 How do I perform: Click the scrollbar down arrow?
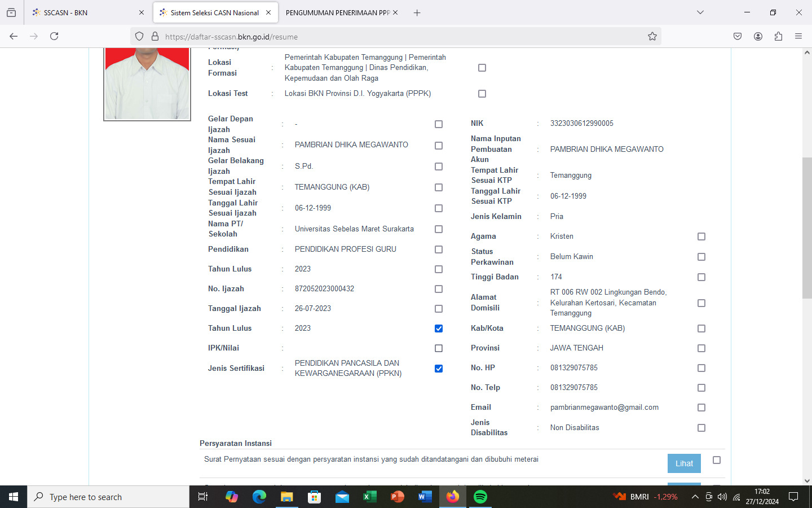(807, 481)
